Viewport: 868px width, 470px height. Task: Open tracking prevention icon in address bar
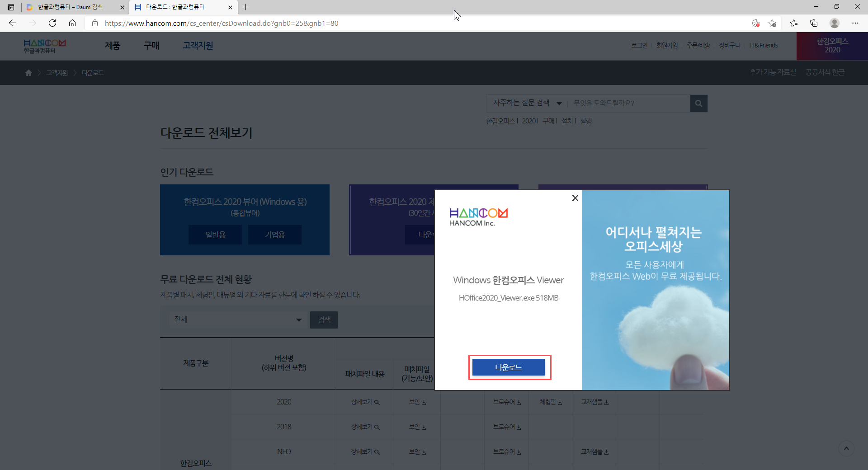[x=755, y=23]
